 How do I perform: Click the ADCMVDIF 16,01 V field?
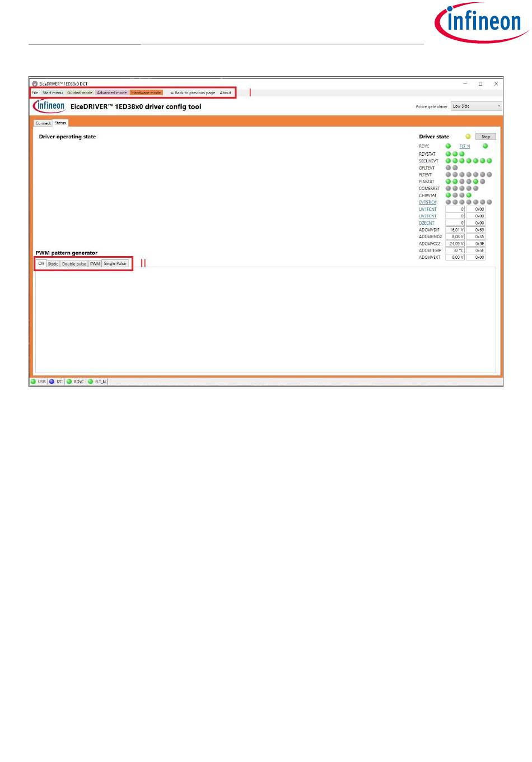point(455,230)
